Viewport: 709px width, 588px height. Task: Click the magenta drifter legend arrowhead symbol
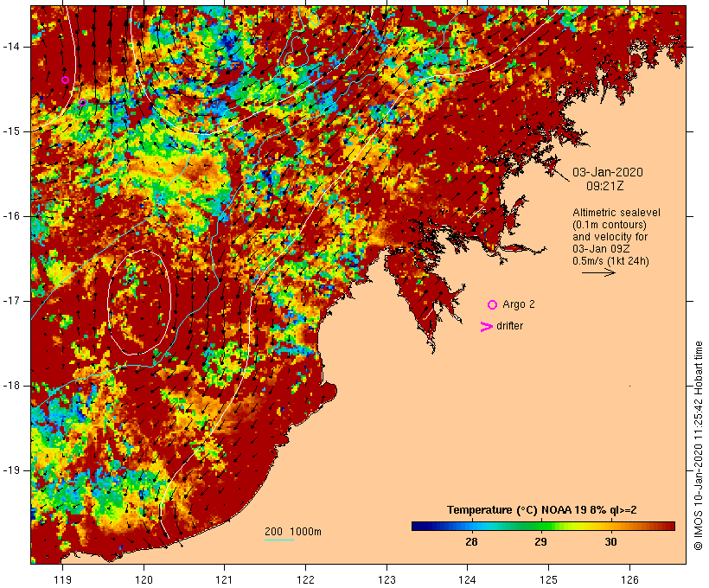point(486,327)
